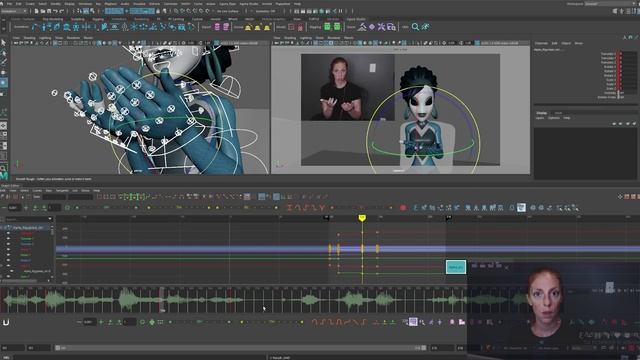Open the Layers menu in the Layer Editor
The image size is (640, 360).
(540, 118)
